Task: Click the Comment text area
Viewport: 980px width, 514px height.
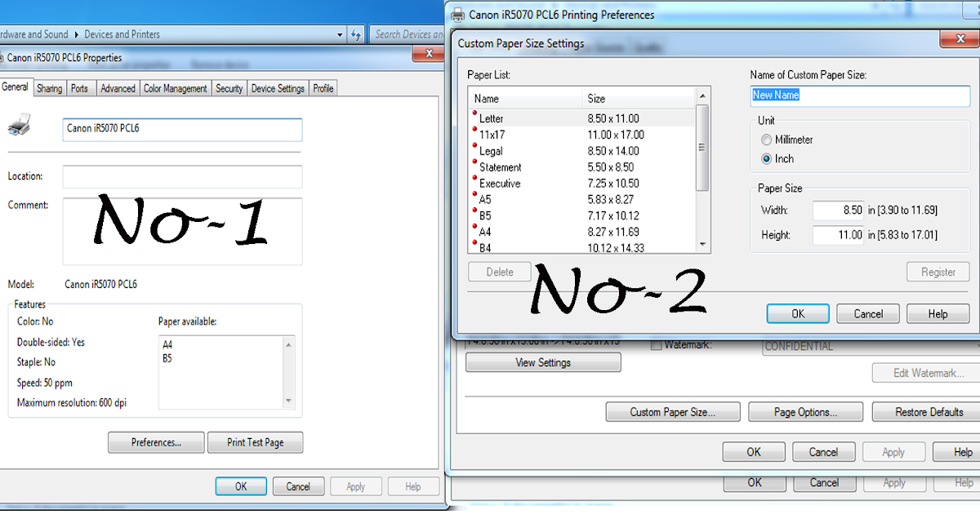Action: [182, 231]
